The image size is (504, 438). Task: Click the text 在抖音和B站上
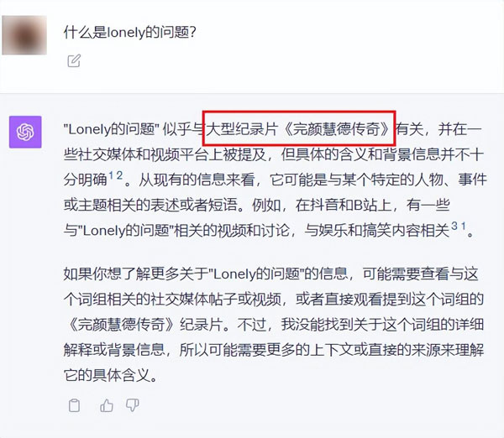(x=344, y=205)
